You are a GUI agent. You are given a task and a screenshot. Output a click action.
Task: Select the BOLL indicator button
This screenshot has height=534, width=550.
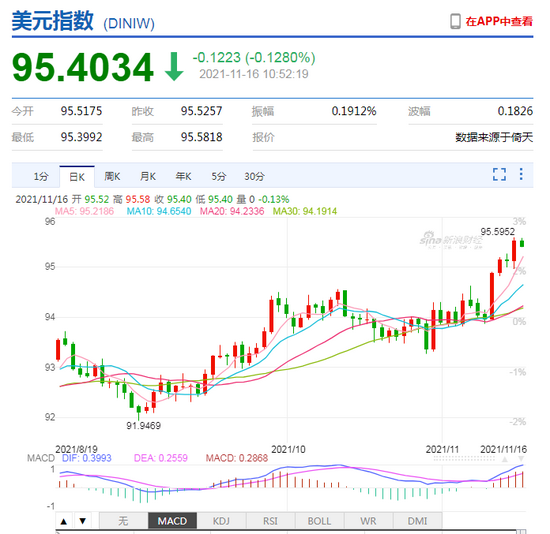(319, 521)
